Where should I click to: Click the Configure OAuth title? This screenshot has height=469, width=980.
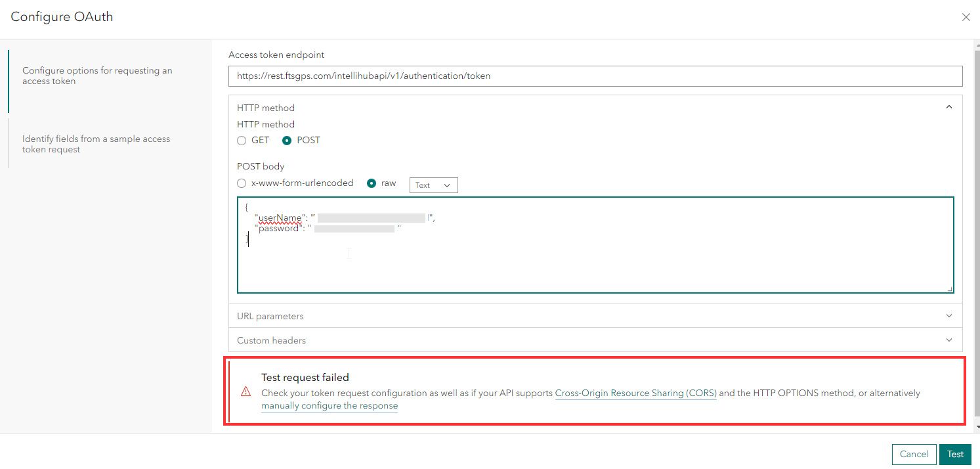(x=62, y=17)
